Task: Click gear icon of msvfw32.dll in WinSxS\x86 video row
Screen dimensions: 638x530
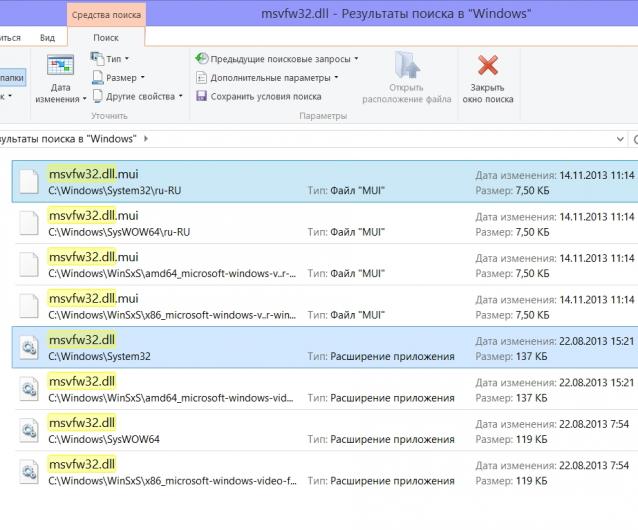Action: tap(29, 472)
